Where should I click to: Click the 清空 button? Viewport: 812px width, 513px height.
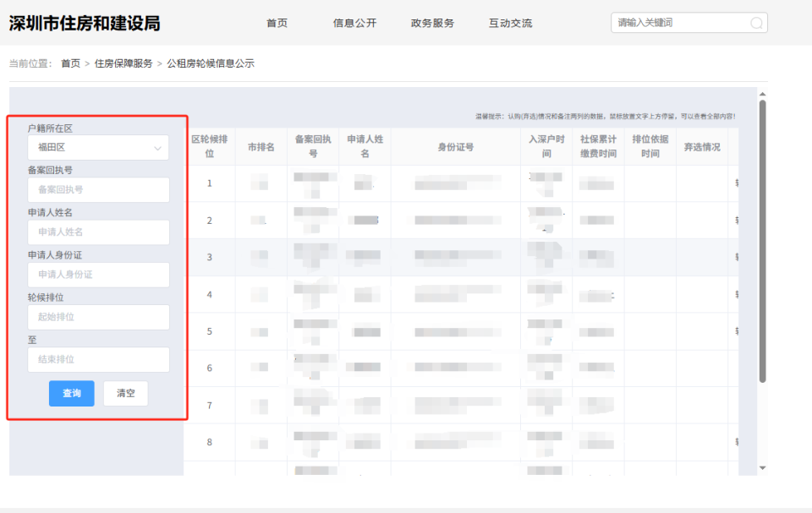(x=126, y=394)
